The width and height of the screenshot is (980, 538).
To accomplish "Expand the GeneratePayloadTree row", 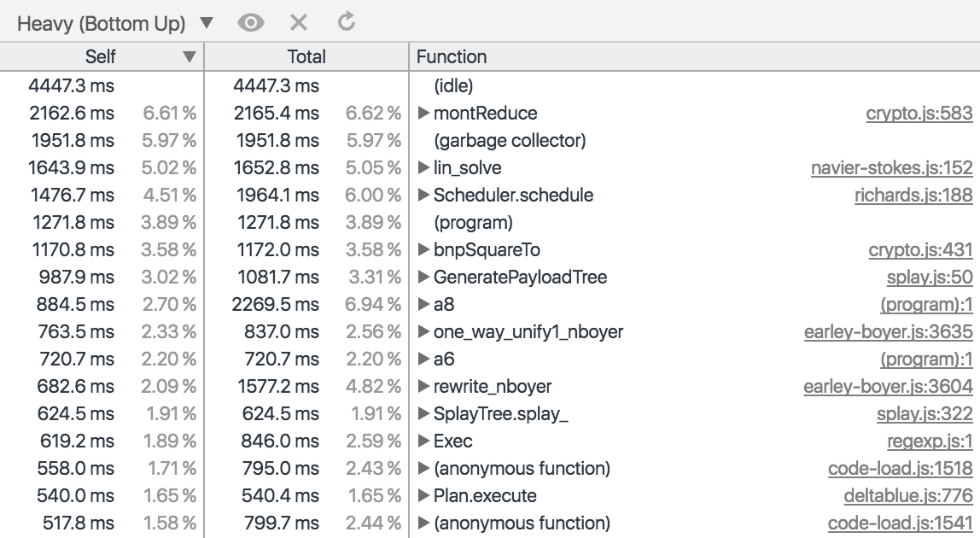I will [x=423, y=278].
